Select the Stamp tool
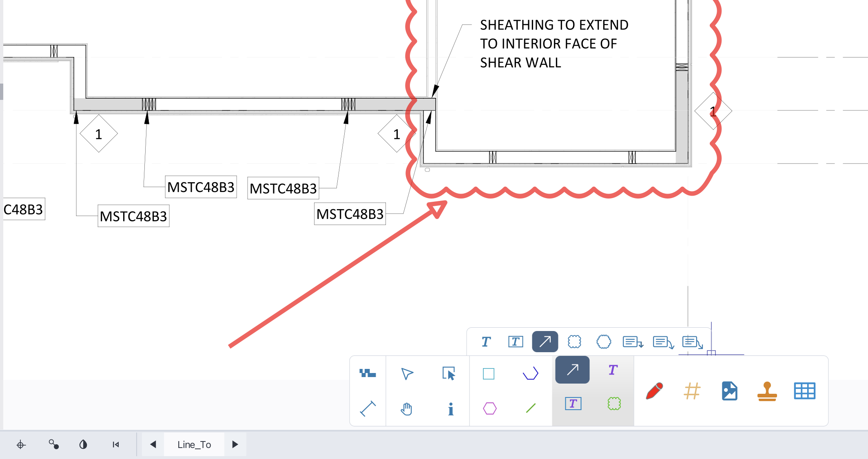Image resolution: width=868 pixels, height=459 pixels. 768,391
